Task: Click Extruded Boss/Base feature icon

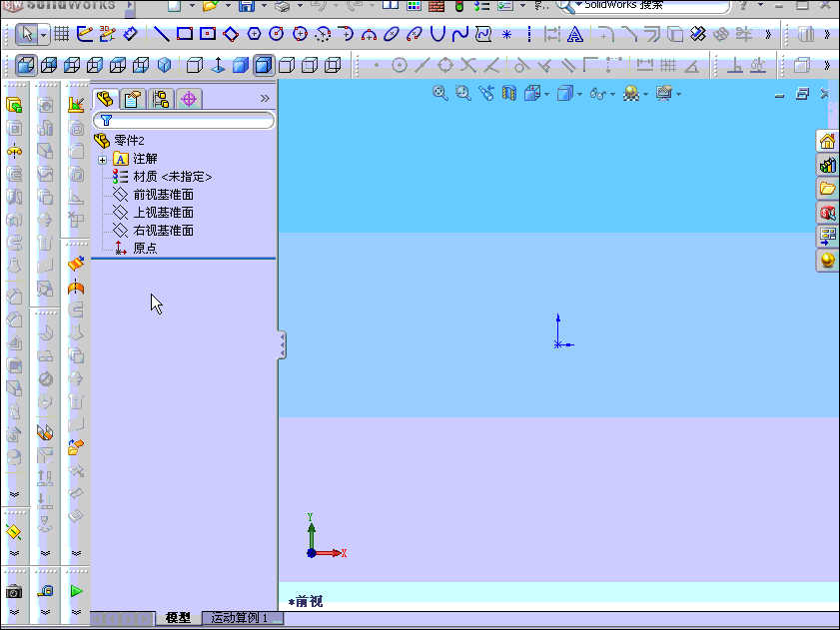Action: 14,105
